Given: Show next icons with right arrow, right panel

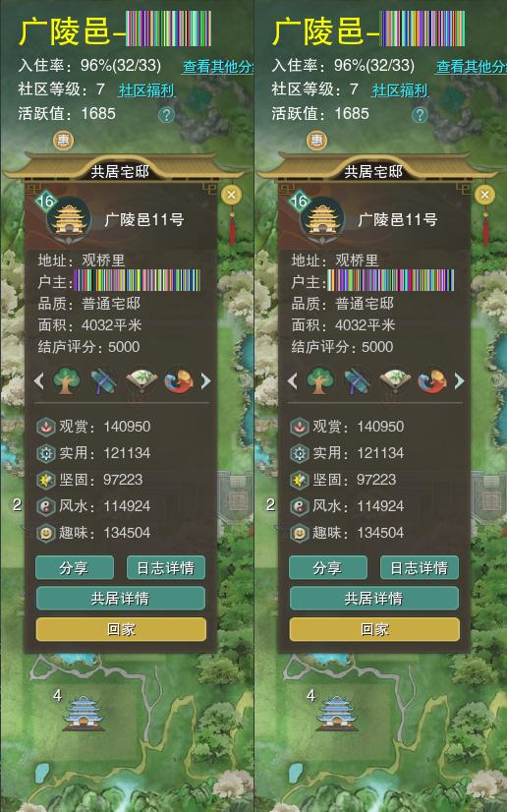Looking at the screenshot, I should pos(459,381).
